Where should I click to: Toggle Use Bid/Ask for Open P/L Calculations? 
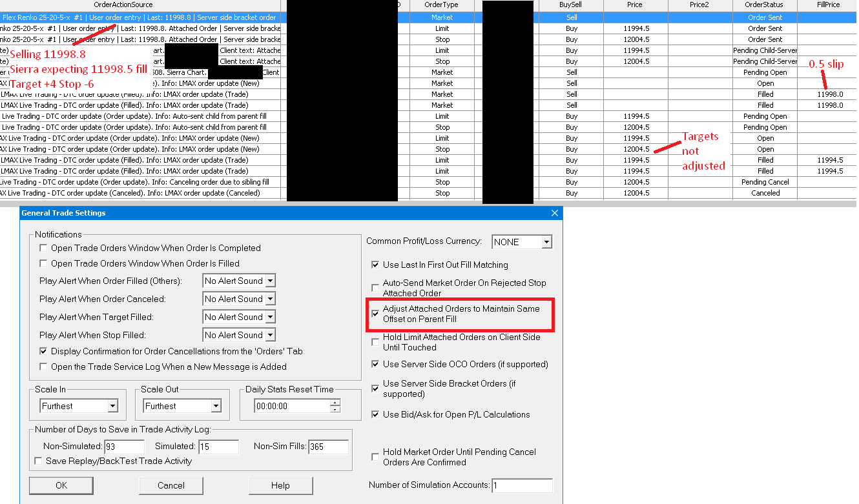pos(375,414)
